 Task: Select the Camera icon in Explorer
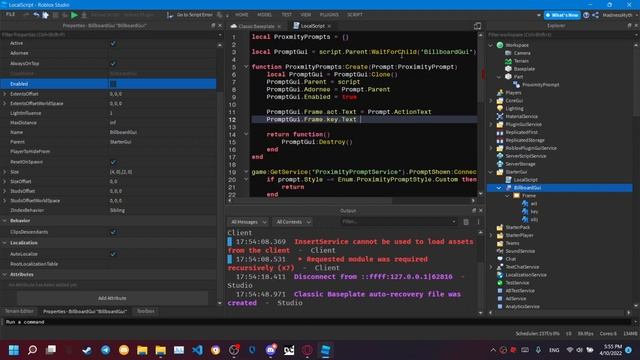point(508,53)
